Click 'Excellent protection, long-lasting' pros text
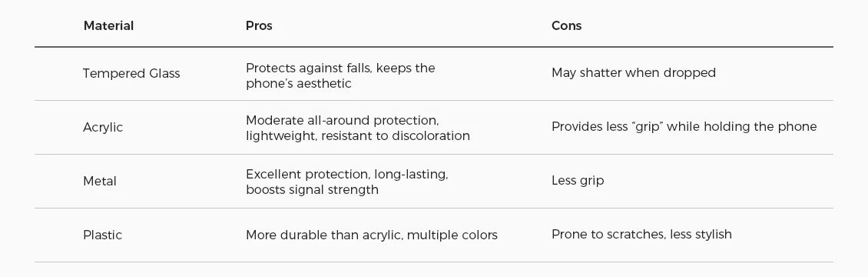 point(347,175)
